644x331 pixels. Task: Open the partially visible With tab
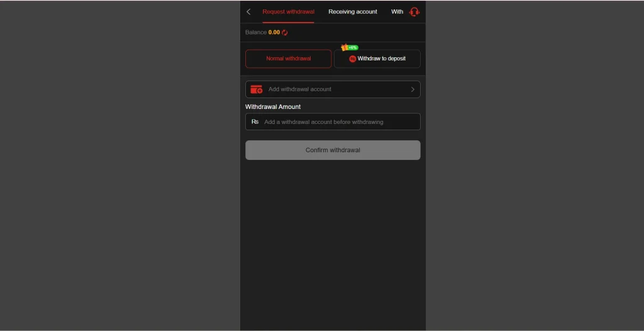click(397, 12)
